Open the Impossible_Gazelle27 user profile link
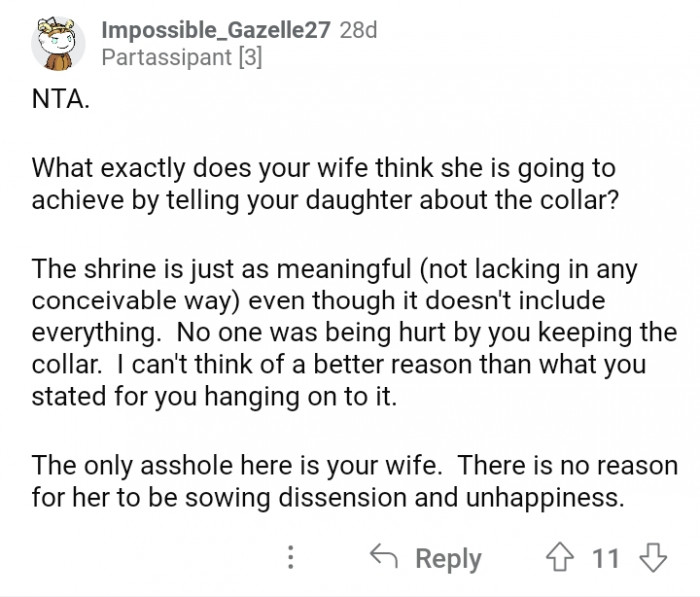This screenshot has width=700, height=597. (x=216, y=30)
